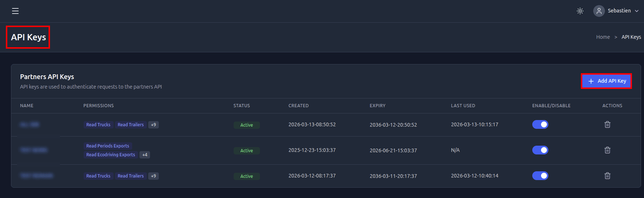Expand +9 permissions on 2026-03-12 key

(154, 176)
